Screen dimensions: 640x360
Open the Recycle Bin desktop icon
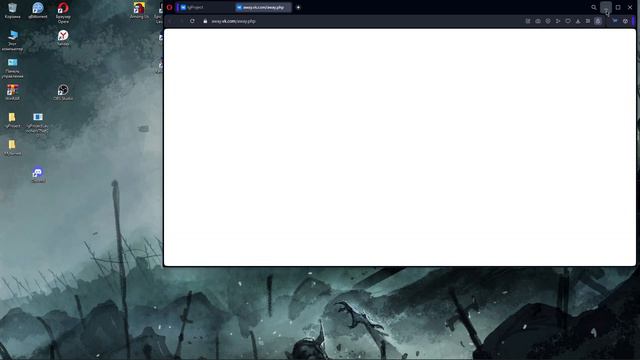12,11
